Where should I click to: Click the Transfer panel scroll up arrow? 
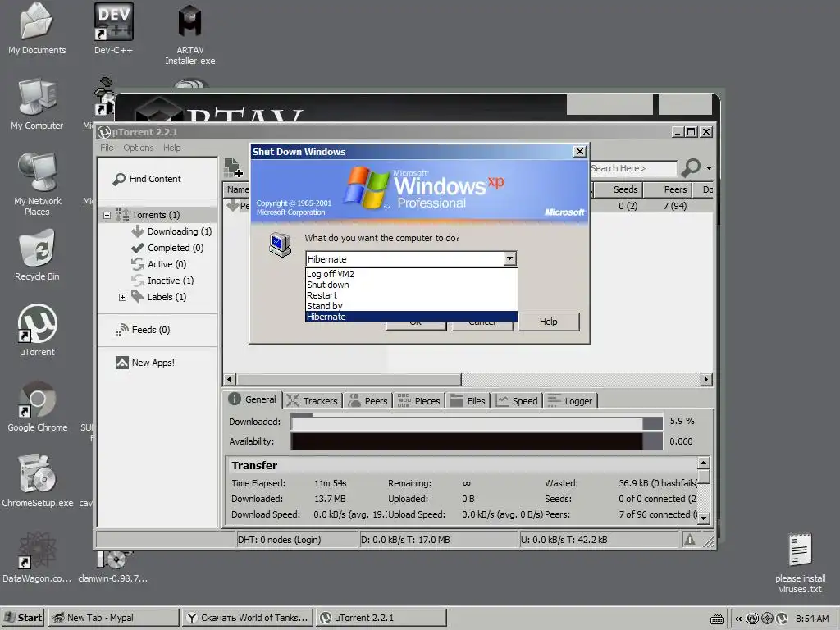tap(703, 463)
